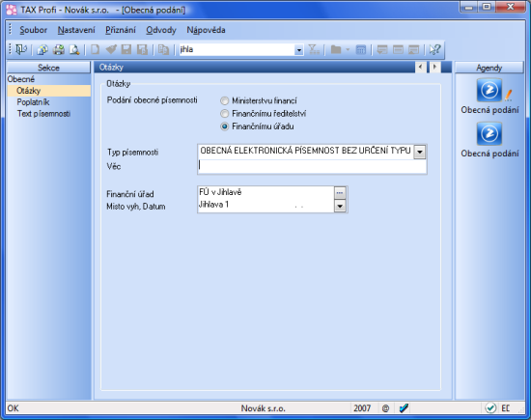
Task: Open the jihla toolbar combo box dropdown
Action: 298,50
